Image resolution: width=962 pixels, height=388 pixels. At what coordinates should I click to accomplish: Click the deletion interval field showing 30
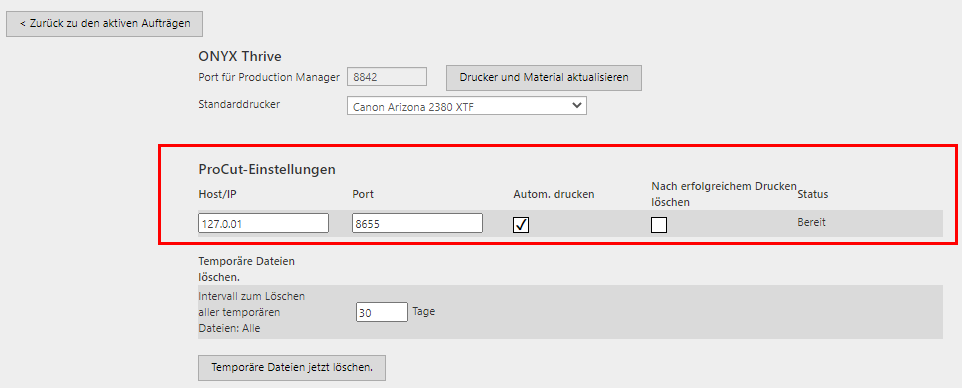coord(382,312)
